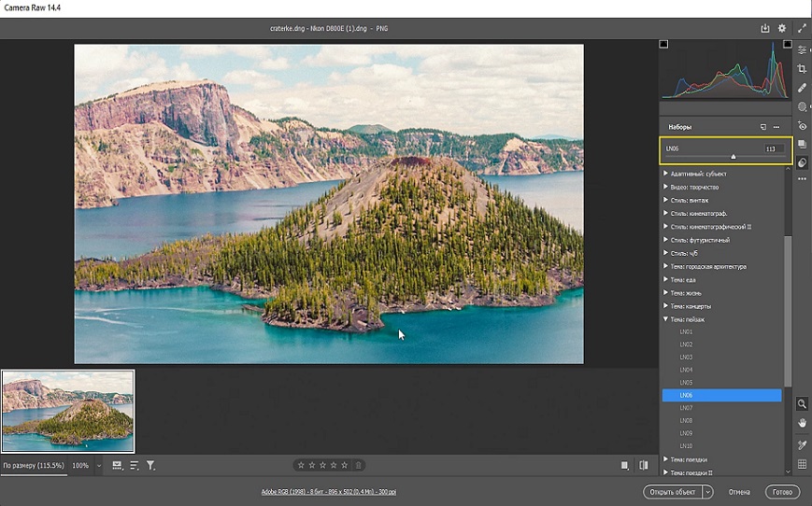
Task: Toggle highlight clipping warning in histogram
Action: [787, 45]
